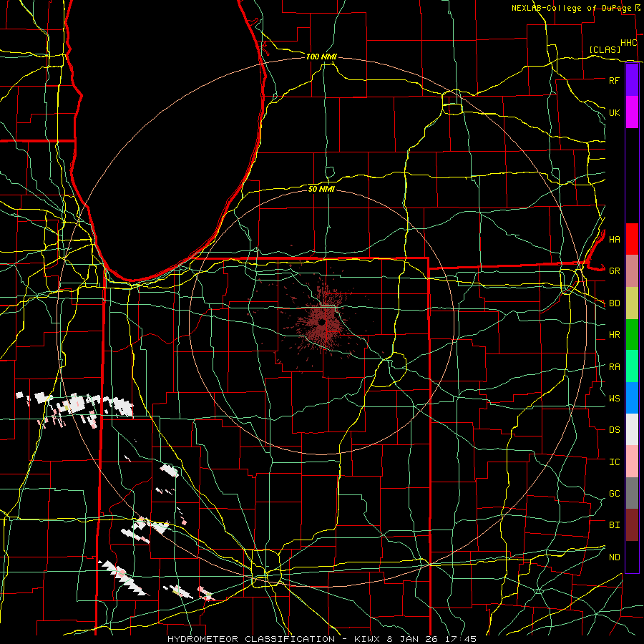Click the ND legend label
The width and height of the screenshot is (644, 644).
click(x=615, y=557)
